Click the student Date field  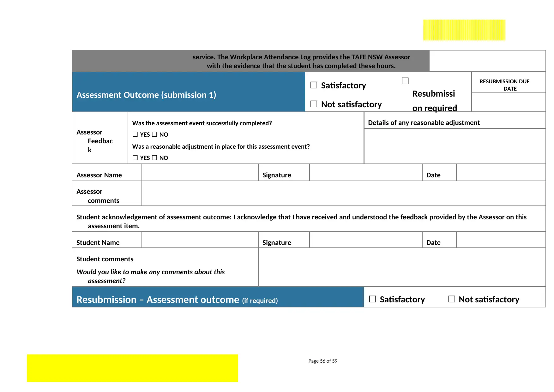[x=501, y=240]
